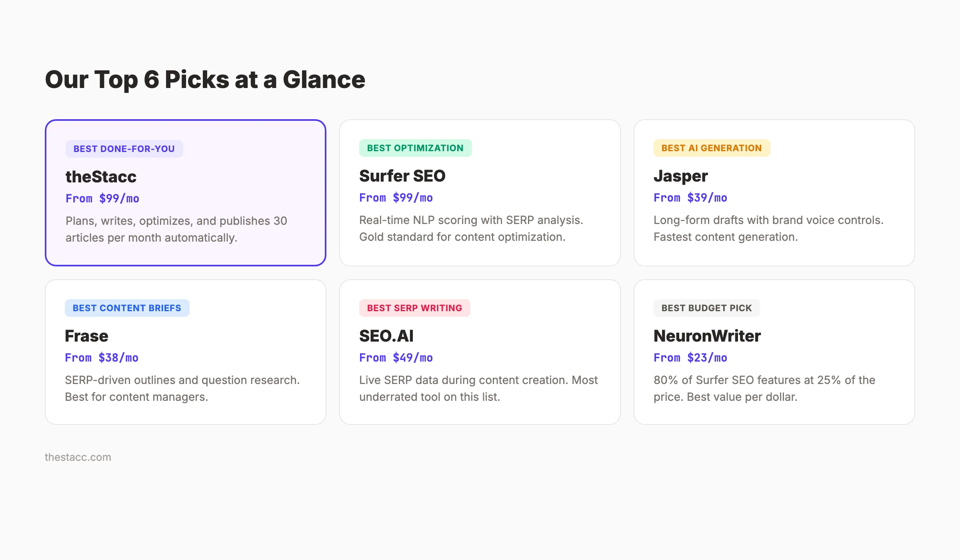The height and width of the screenshot is (560, 960).
Task: Select the BEST BUDGET PICK badge
Action: click(x=706, y=308)
